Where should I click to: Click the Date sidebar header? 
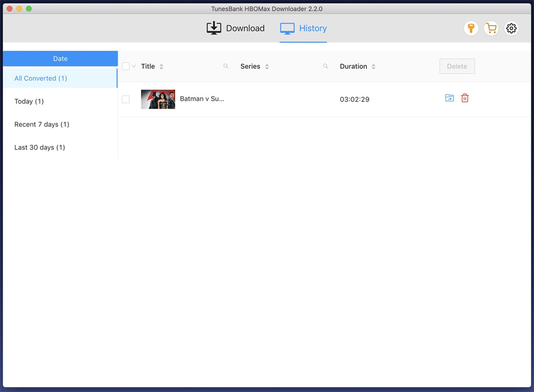coord(60,59)
